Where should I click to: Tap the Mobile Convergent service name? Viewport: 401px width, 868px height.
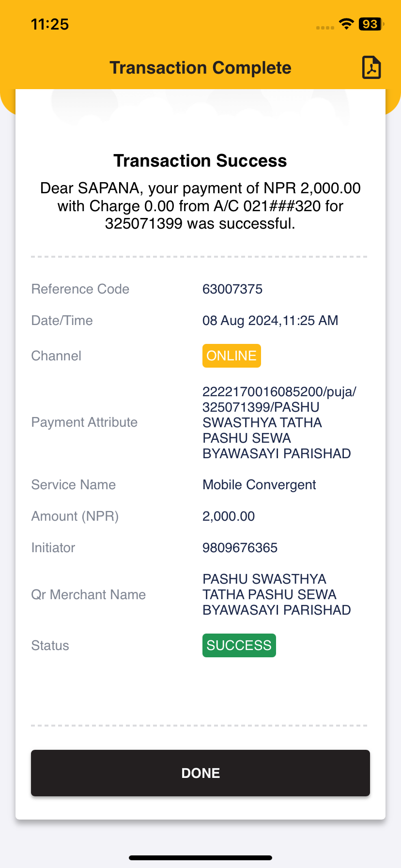[259, 485]
